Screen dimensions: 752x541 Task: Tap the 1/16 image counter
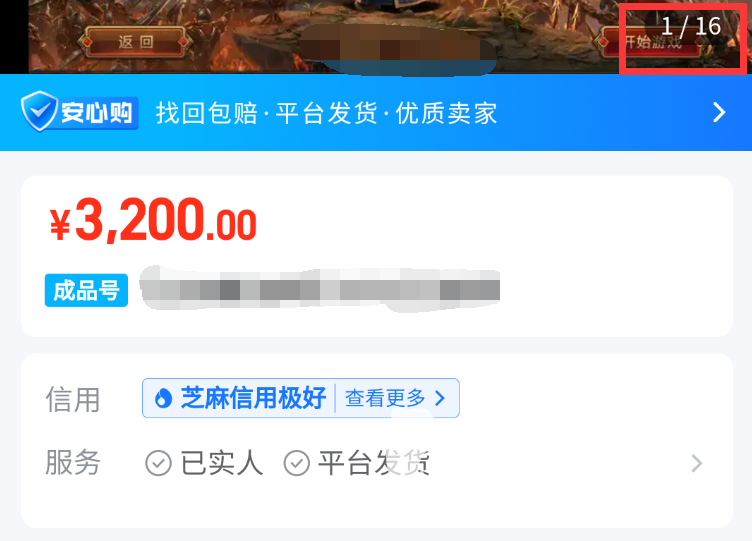tap(691, 26)
